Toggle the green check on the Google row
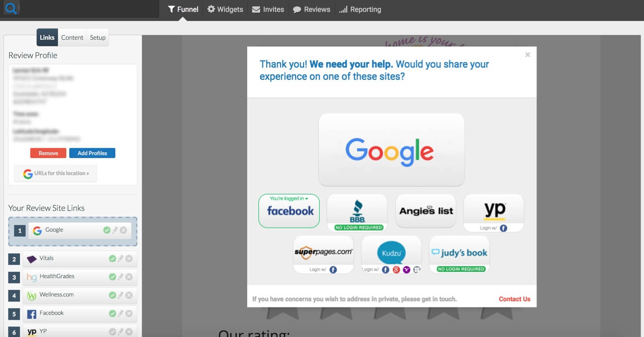644x337 pixels. point(106,230)
